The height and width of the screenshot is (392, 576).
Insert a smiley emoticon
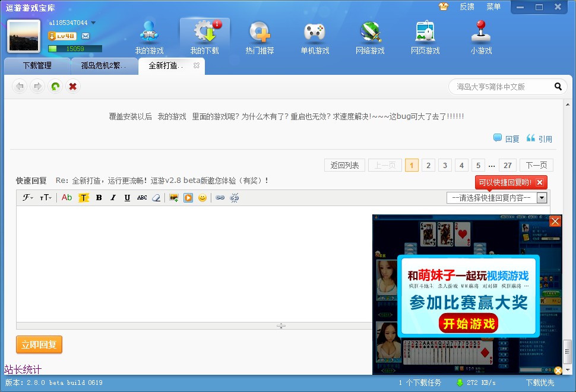(x=202, y=198)
